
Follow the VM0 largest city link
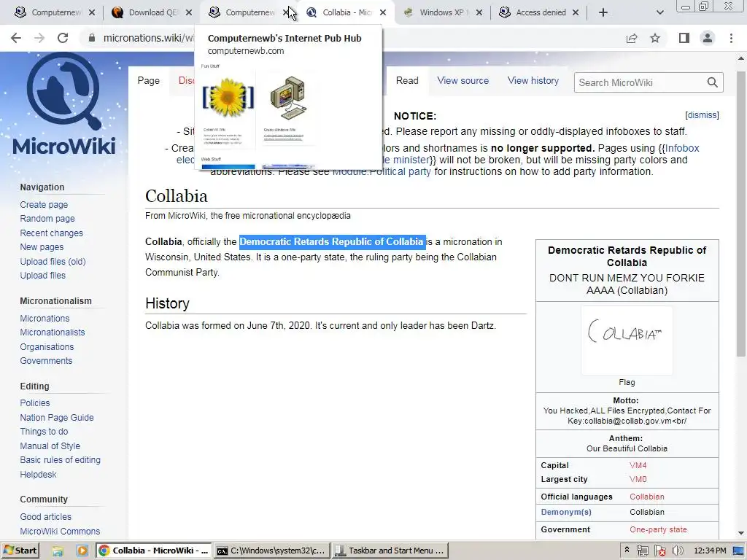click(x=638, y=479)
